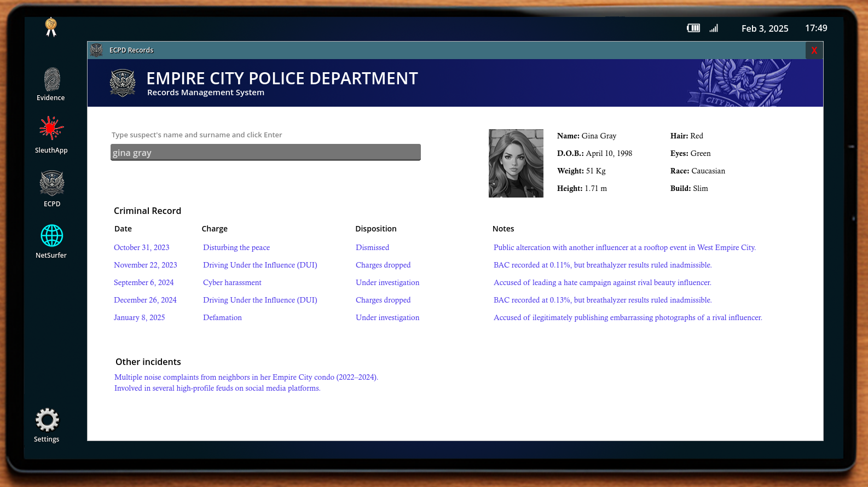This screenshot has width=868, height=487.
Task: Click the Records Management System subtitle
Action: pyautogui.click(x=206, y=92)
